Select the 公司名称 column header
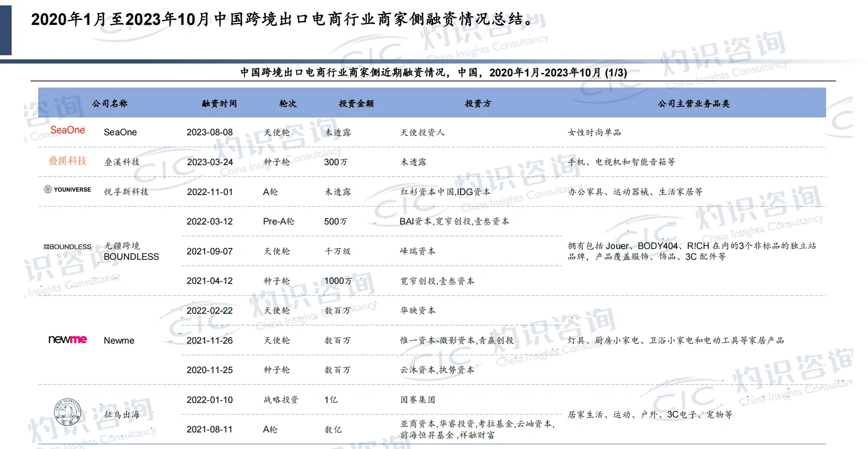868x449 pixels. click(111, 104)
